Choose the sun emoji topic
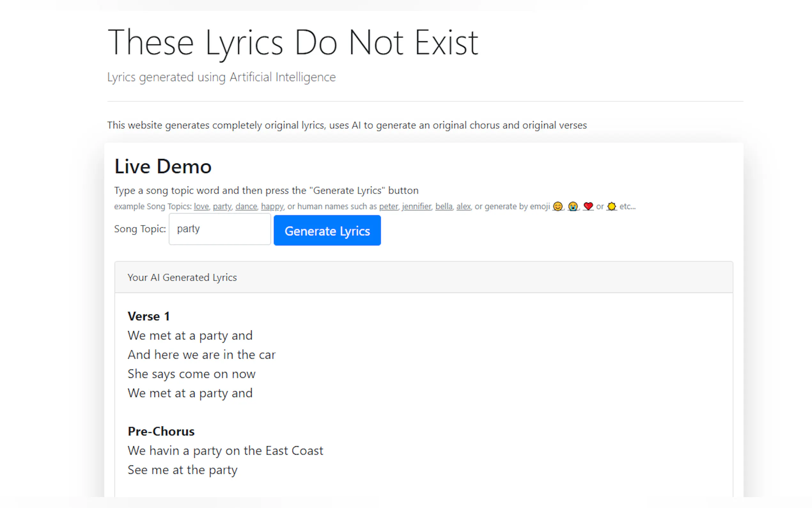 tap(612, 206)
